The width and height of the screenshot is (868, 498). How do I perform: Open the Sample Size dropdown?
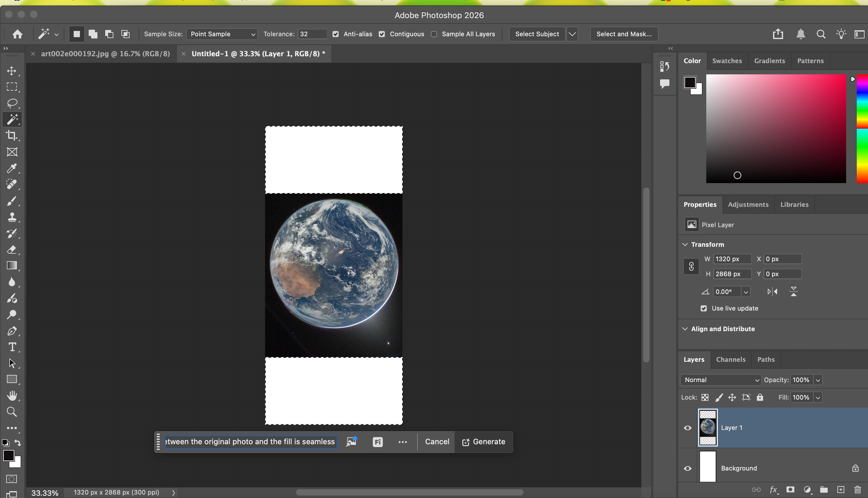221,34
